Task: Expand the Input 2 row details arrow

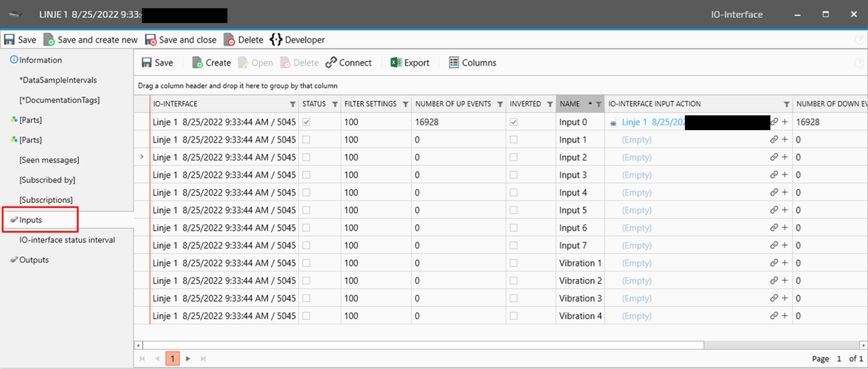Action: point(142,157)
